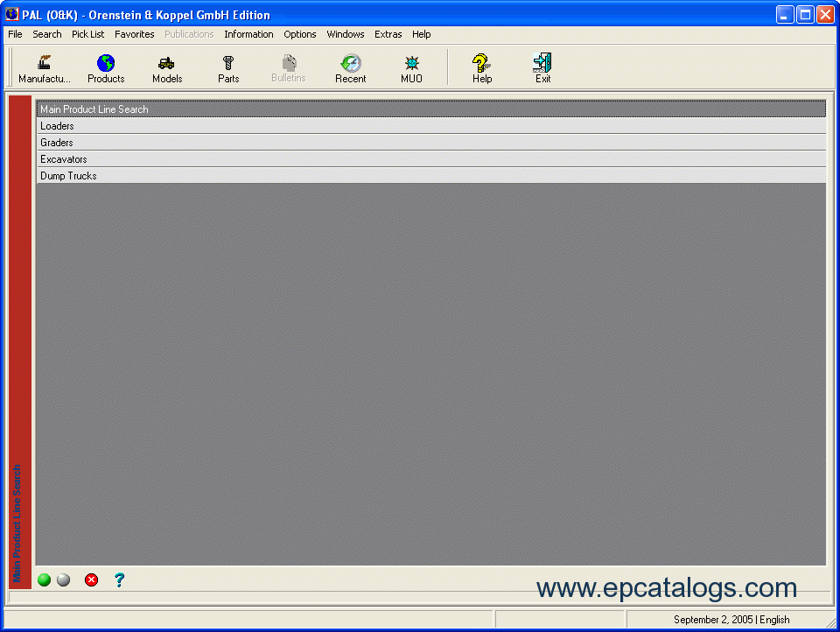Click the blue question mark at bottom

point(119,579)
